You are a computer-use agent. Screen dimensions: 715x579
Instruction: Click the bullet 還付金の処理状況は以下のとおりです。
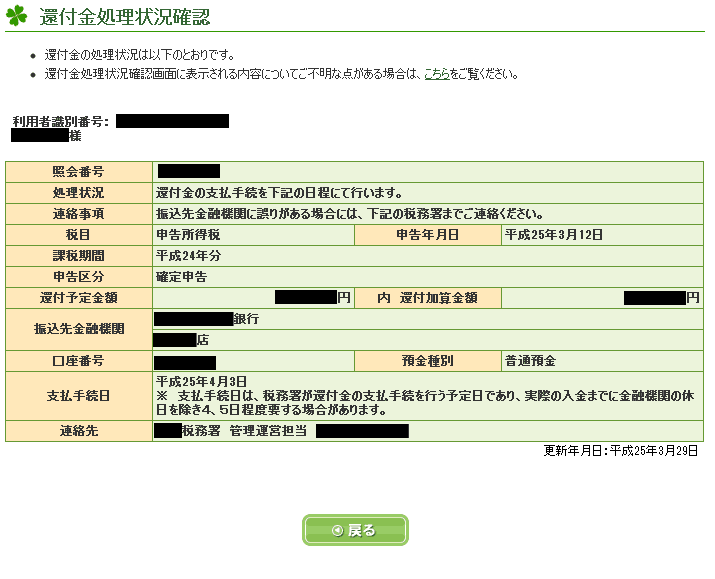click(x=140, y=55)
